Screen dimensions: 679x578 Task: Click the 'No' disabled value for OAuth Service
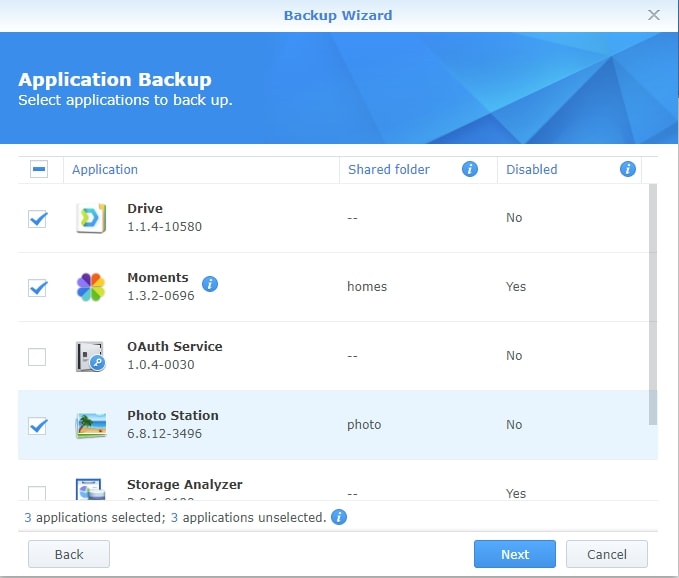(514, 355)
